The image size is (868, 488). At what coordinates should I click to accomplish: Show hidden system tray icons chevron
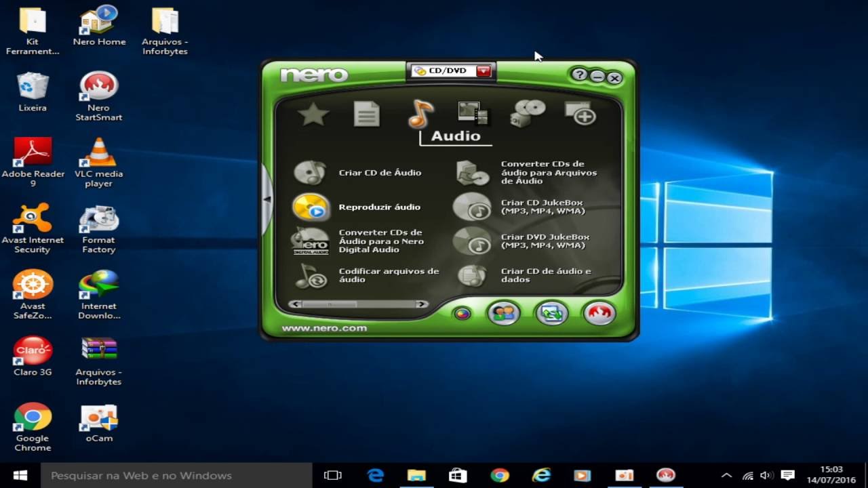click(x=726, y=475)
